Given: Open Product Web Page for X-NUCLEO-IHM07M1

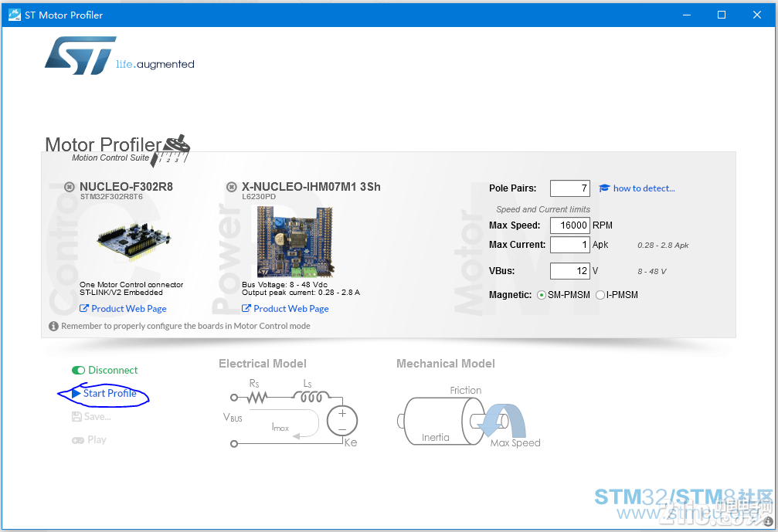Looking at the screenshot, I should pyautogui.click(x=291, y=308).
